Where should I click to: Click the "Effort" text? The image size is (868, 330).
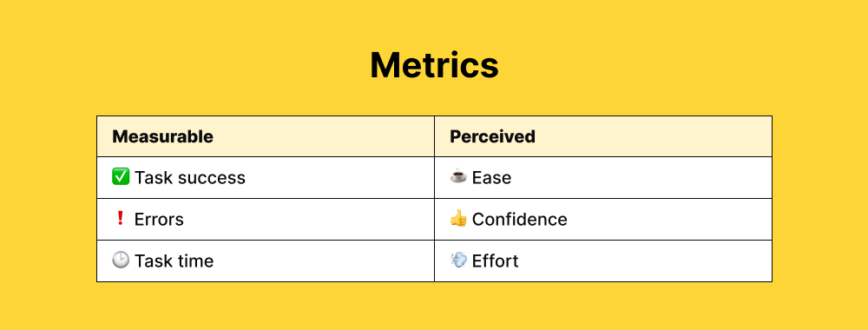pos(496,261)
